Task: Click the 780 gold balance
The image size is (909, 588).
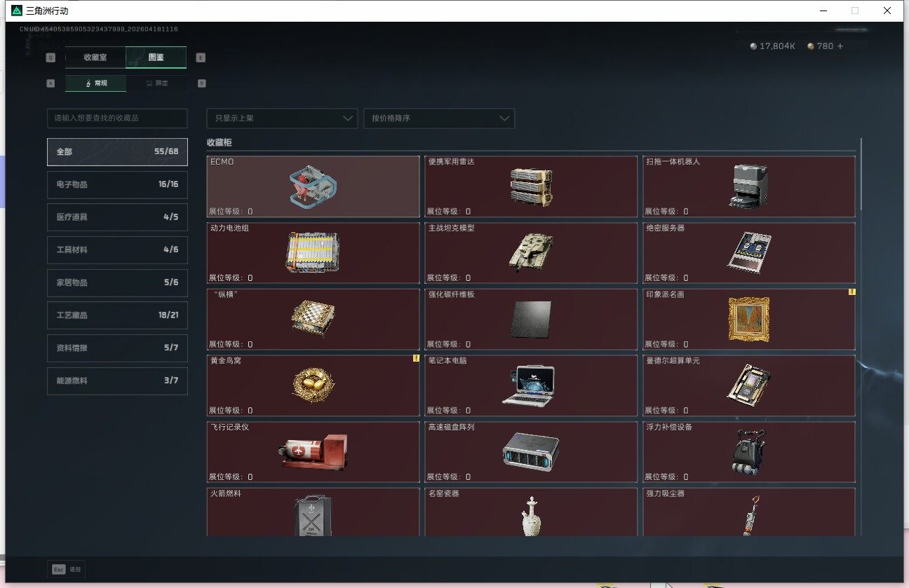Action: 825,46
